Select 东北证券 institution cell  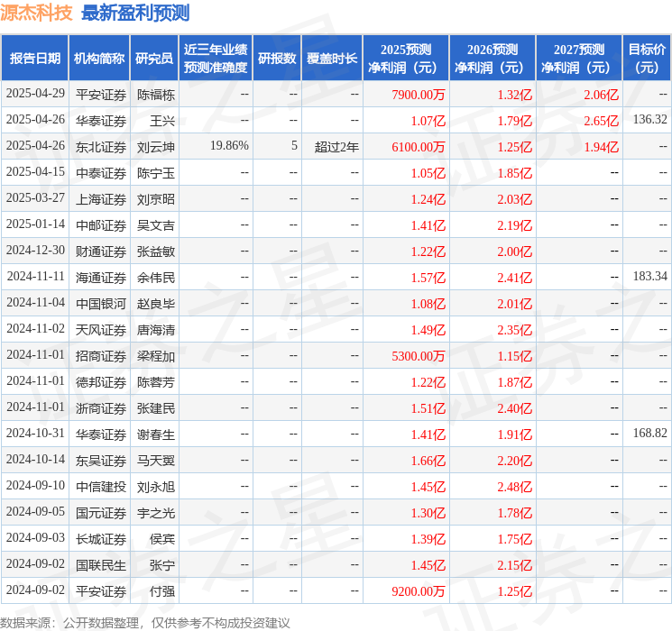coord(99,146)
